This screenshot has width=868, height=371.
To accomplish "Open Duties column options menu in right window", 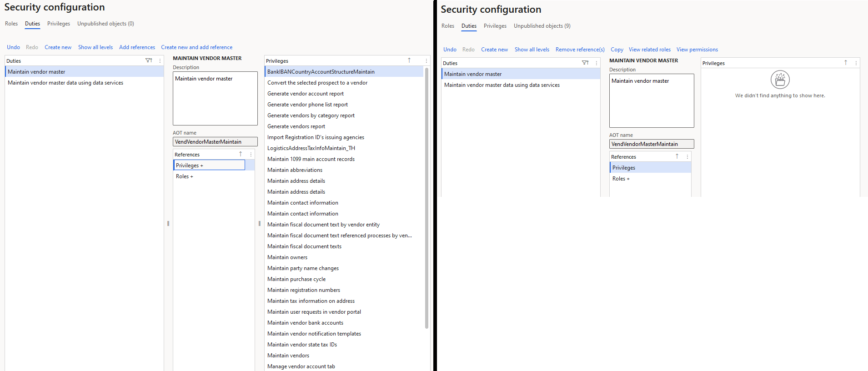I will click(x=597, y=63).
